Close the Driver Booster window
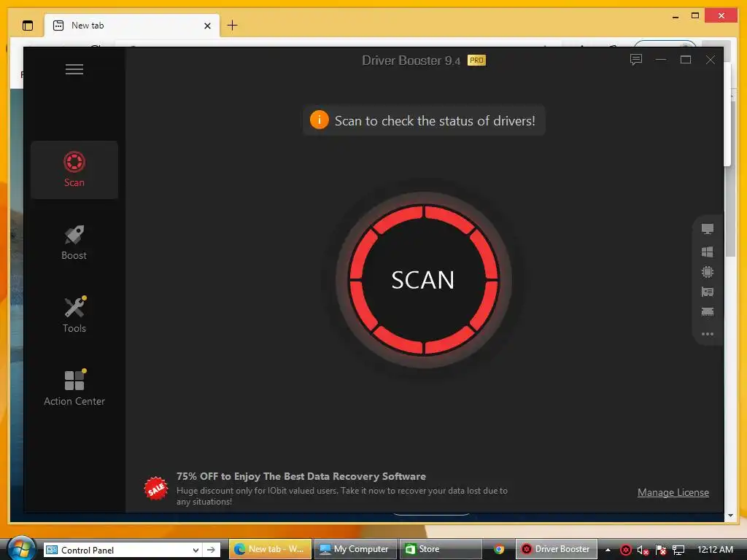The image size is (747, 560). click(x=711, y=60)
